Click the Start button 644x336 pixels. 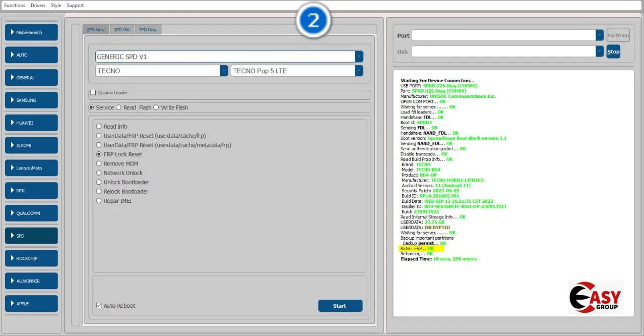(340, 306)
